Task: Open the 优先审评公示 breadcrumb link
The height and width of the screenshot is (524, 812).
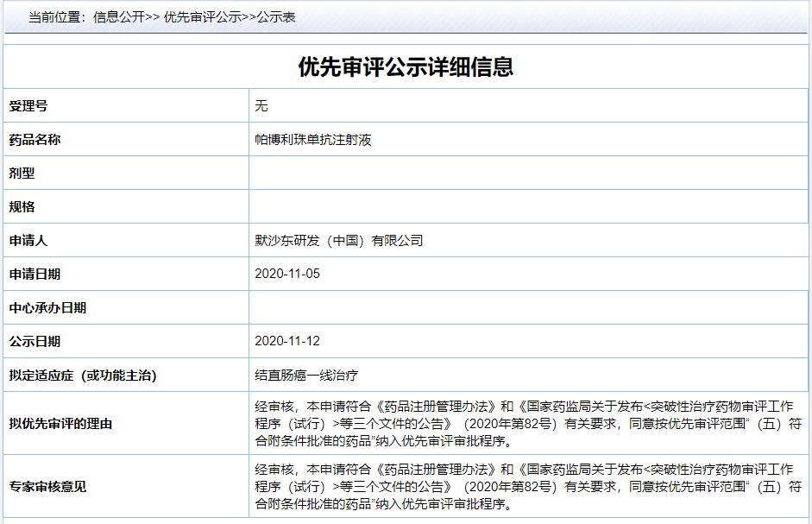Action: [x=202, y=16]
